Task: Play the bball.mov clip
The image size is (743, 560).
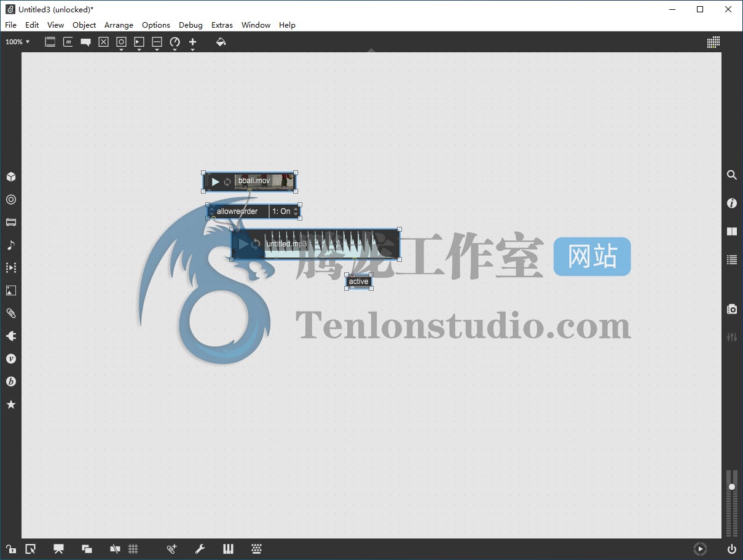Action: point(216,181)
